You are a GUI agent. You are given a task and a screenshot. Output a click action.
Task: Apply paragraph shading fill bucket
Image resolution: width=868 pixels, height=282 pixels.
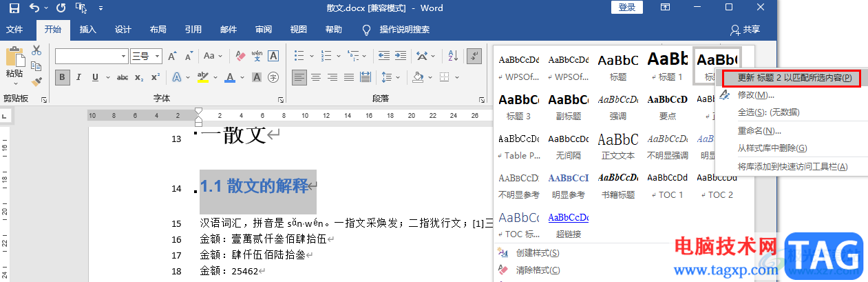[x=418, y=77]
